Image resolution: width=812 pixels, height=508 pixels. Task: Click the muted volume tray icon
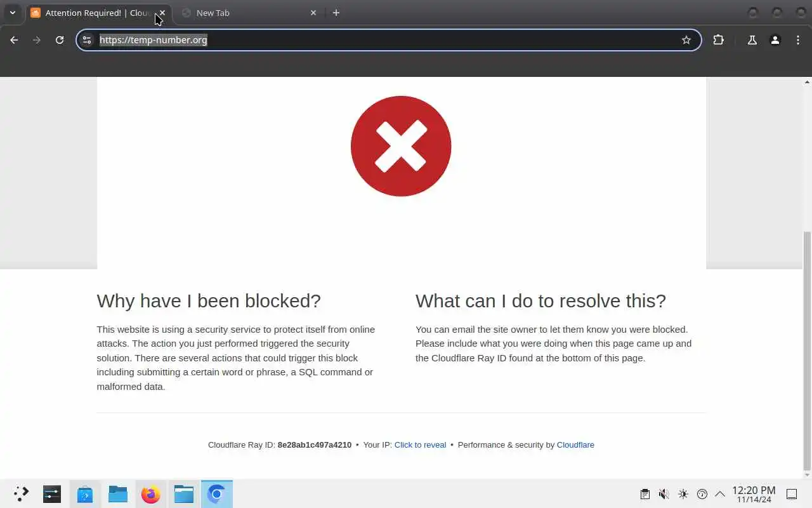tap(664, 494)
